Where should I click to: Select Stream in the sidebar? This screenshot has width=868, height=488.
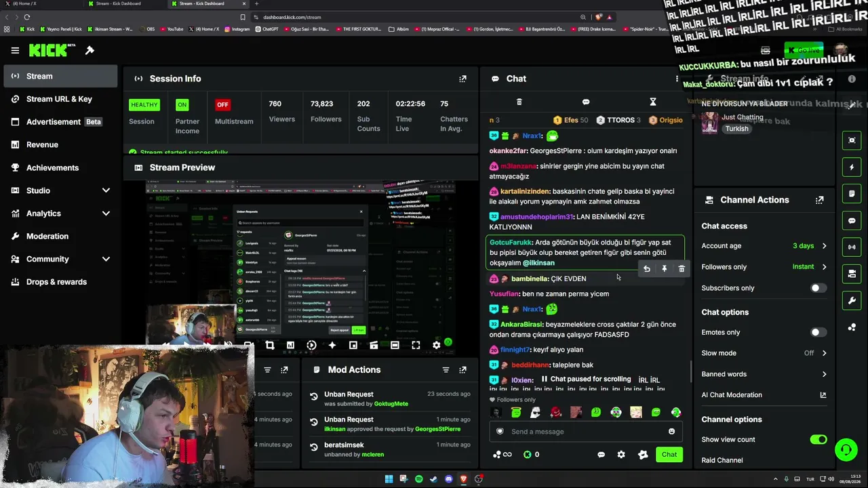[59, 76]
